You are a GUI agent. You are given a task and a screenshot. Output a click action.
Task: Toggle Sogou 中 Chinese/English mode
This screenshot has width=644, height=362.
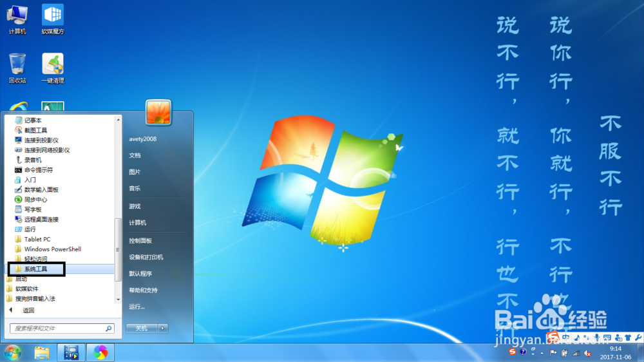[566, 338]
